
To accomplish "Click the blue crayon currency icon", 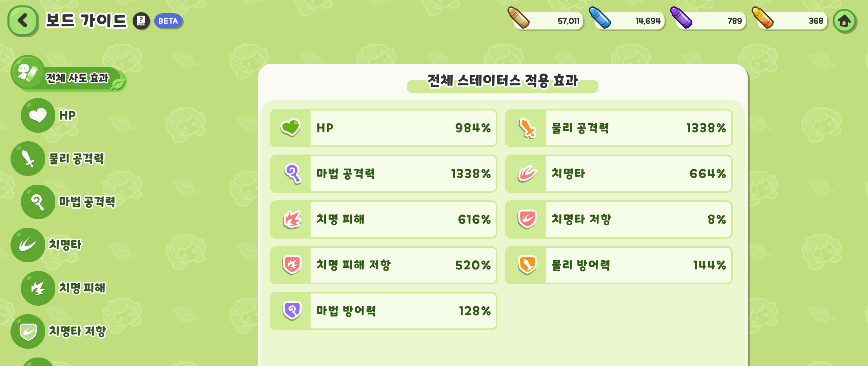I will click(x=599, y=18).
